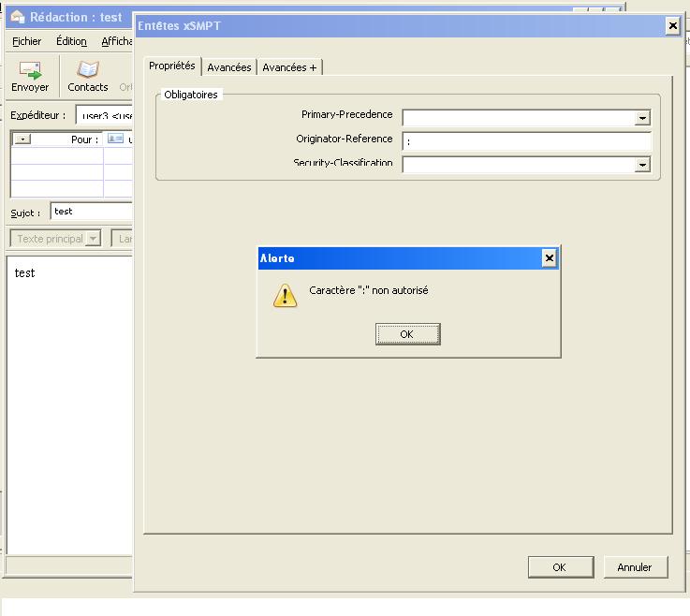Close the Entêtes xSMPT dialog
The width and height of the screenshot is (690, 616).
coord(672,26)
